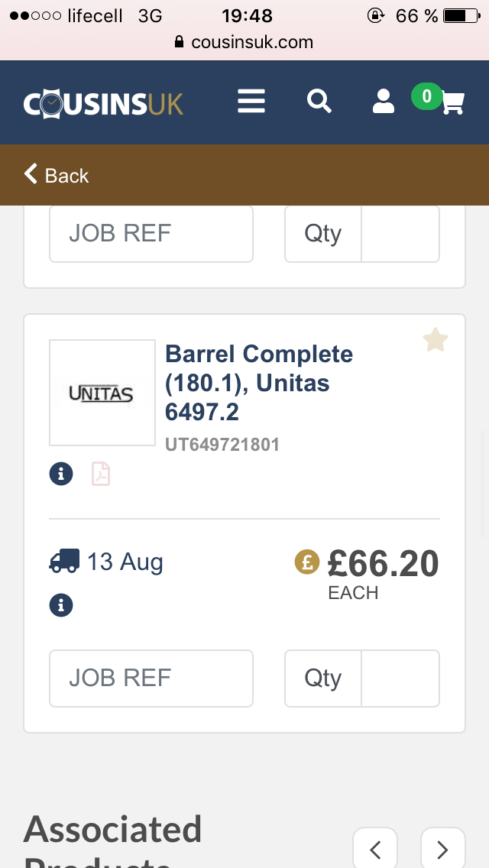This screenshot has height=868, width=489.
Task: Focus JOB REF field for Barrel Complete
Action: (x=151, y=678)
